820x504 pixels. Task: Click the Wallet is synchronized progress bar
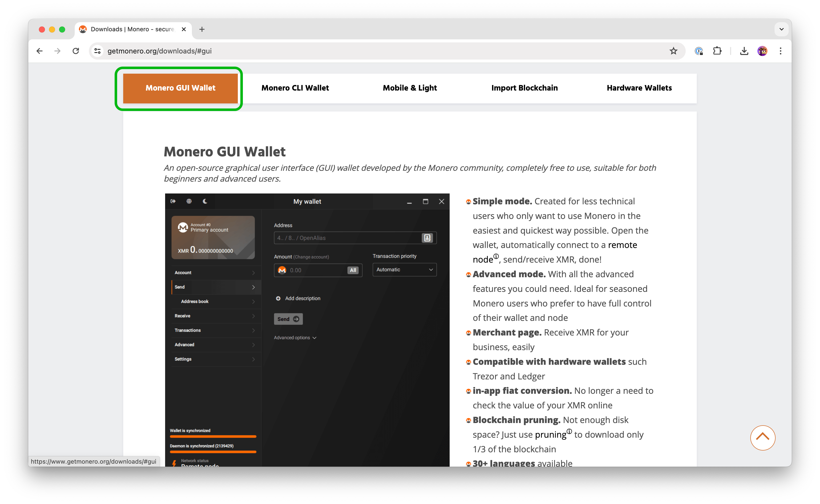[213, 436]
